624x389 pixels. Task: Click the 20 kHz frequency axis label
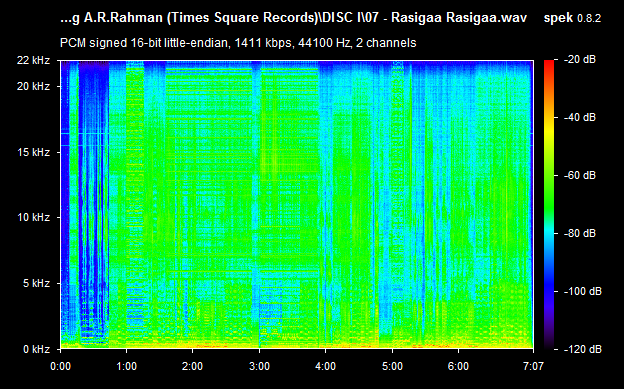(x=33, y=86)
